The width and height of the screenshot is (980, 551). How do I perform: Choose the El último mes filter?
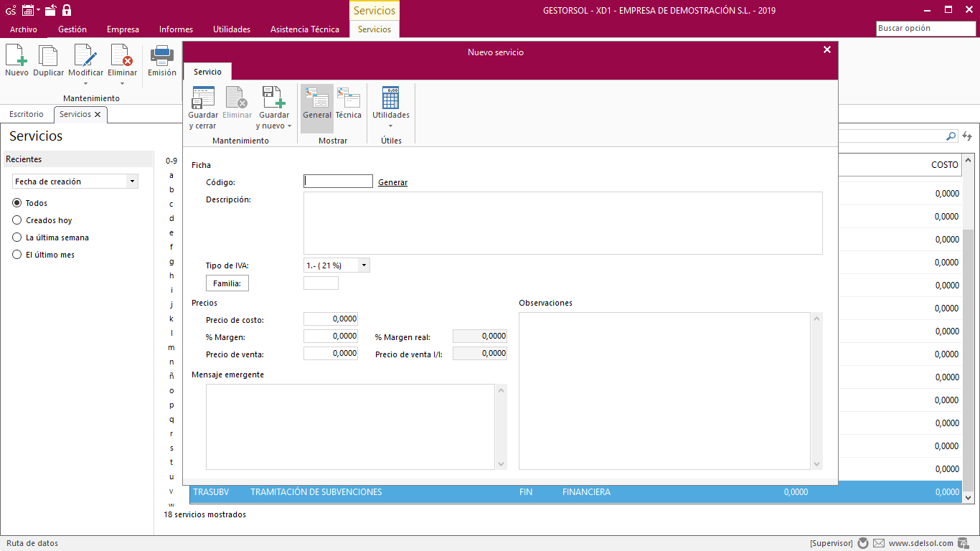(17, 255)
